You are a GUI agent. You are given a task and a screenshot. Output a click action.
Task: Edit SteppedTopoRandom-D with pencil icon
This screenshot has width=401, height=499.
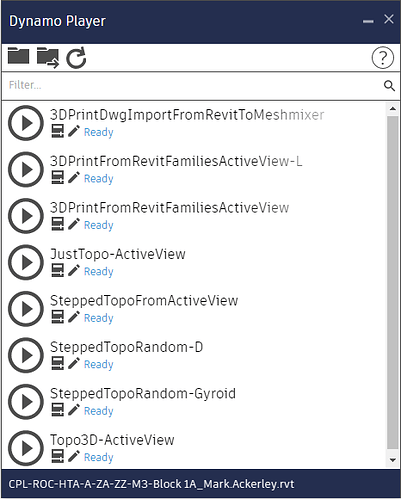coord(74,363)
